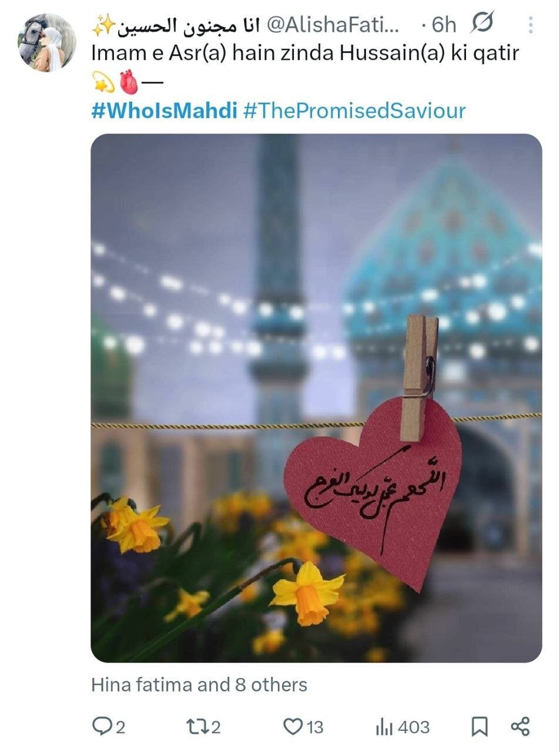560x752 pixels.
Task: Tap the share icon below the post
Action: [x=520, y=727]
